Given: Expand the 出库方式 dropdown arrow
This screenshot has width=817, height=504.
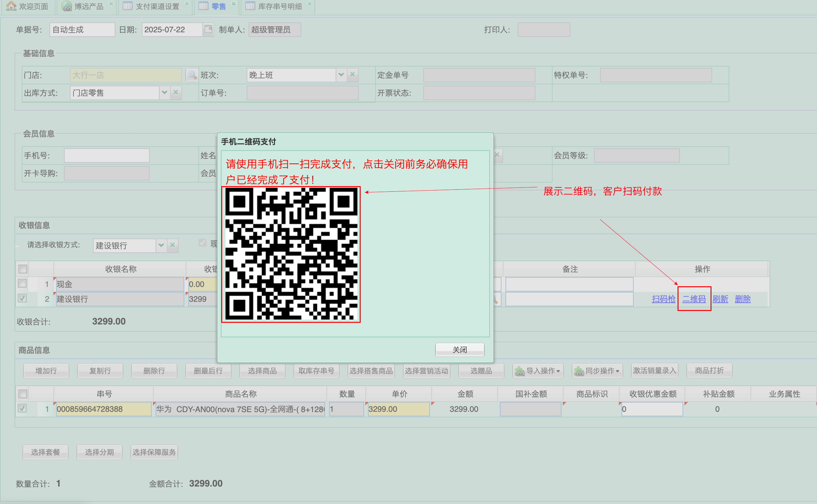Looking at the screenshot, I should click(164, 92).
